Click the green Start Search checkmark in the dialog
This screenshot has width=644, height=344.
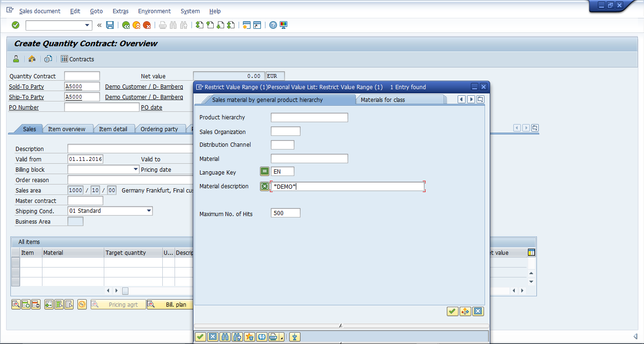452,311
